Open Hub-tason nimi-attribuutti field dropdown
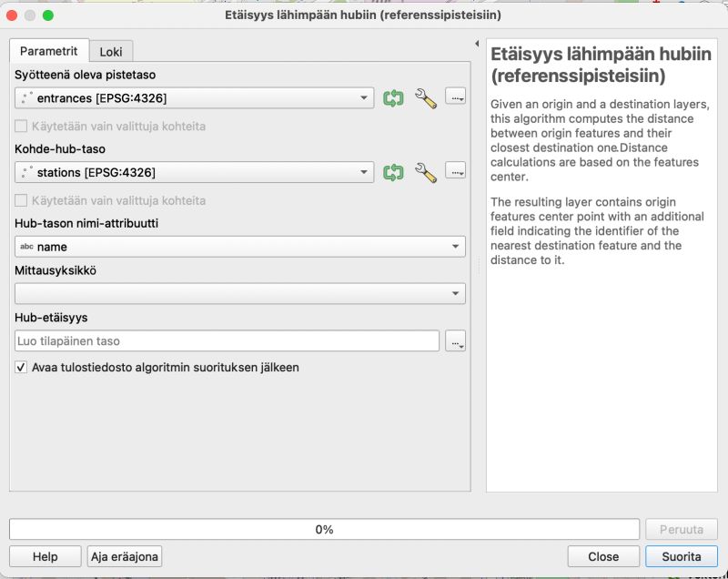 coord(240,247)
